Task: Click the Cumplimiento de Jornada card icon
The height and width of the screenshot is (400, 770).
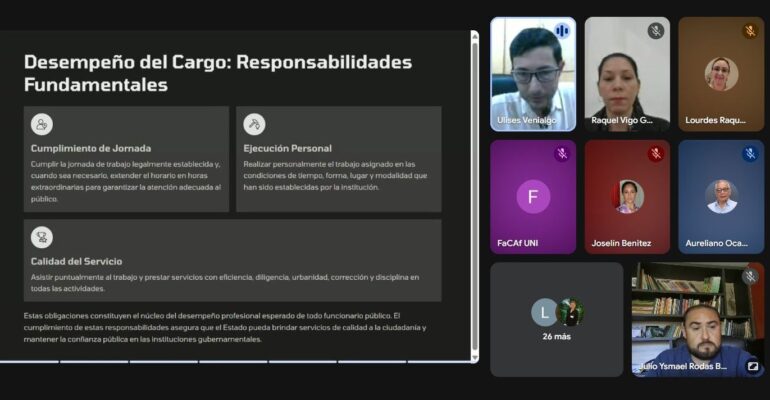Action: point(42,124)
